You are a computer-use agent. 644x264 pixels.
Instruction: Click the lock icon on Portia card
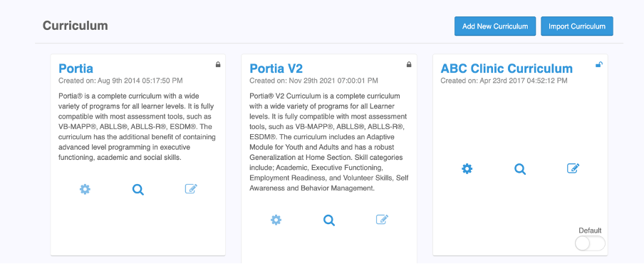218,64
